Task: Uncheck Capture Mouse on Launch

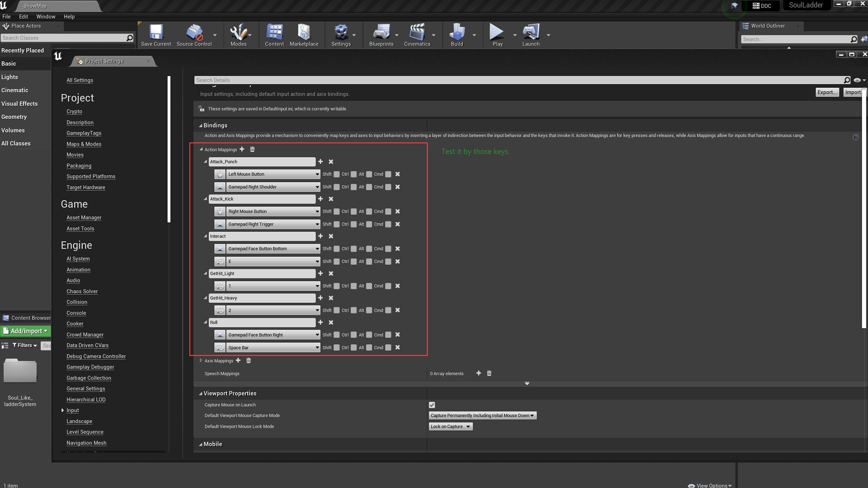Action: coord(432,405)
